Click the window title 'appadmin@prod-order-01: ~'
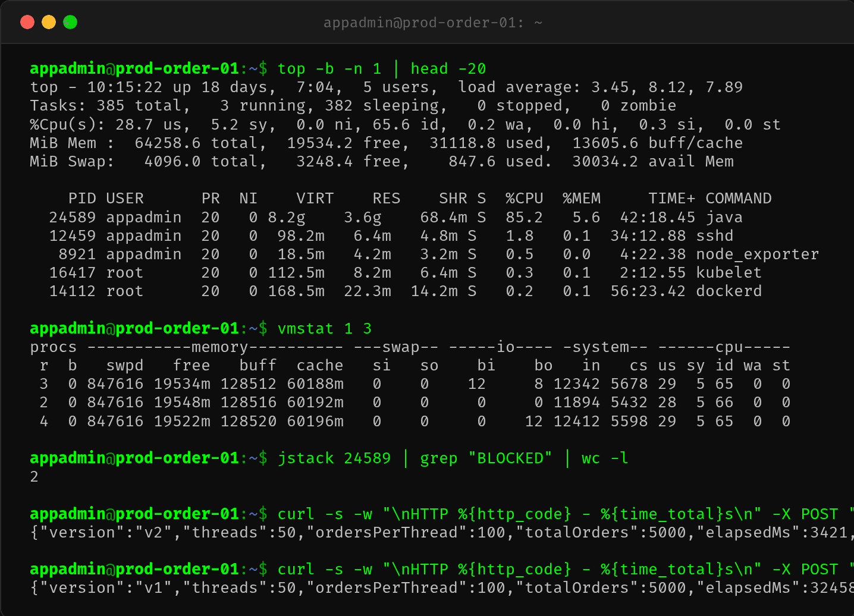Screen dimensions: 854x616 tap(433, 23)
